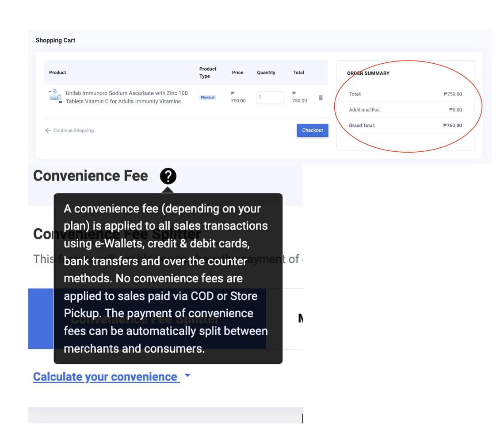Open the Calculate your convenience link
The image size is (504, 438).
click(106, 377)
